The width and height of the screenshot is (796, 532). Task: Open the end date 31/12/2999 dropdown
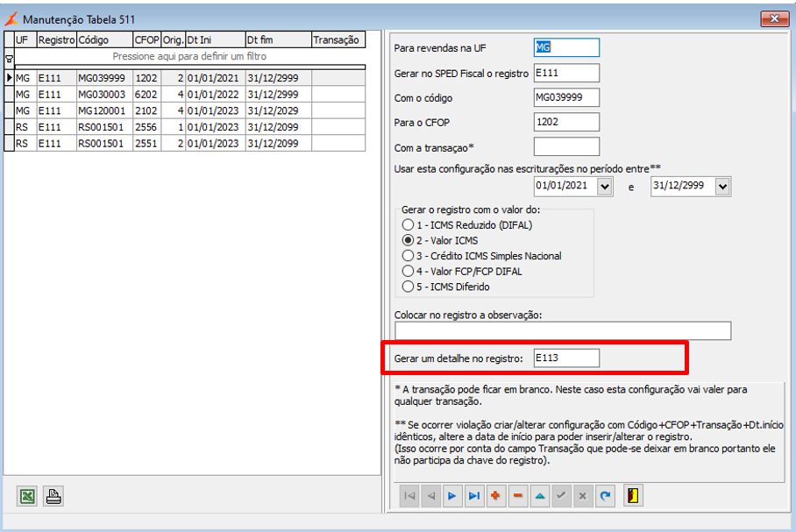[723, 187]
